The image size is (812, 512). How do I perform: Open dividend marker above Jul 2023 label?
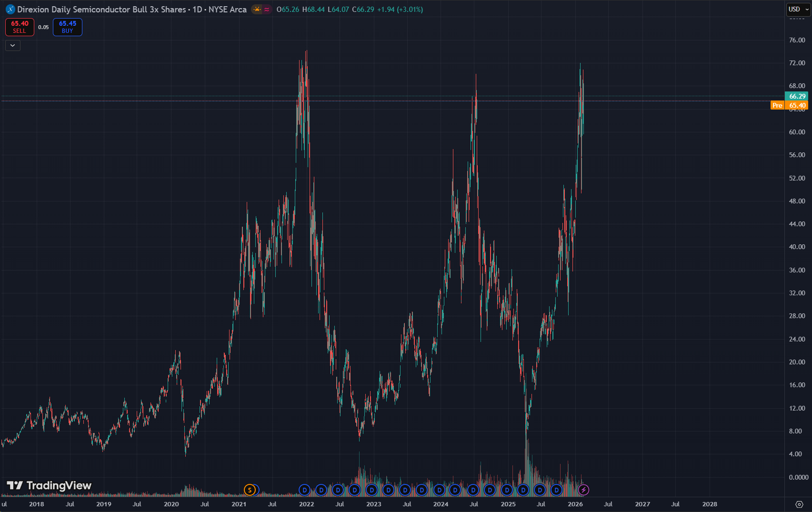(x=405, y=490)
